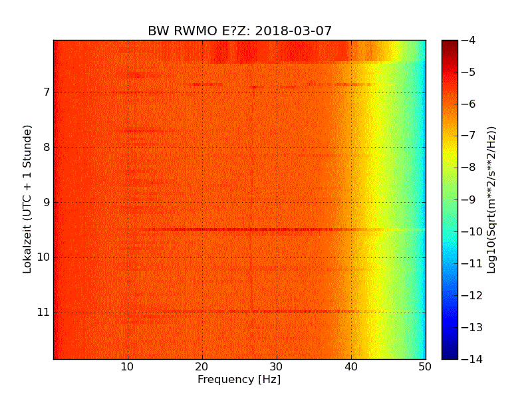
Task: Click the plot title 'BW RWMO E?Z: 2018-03-07'
Action: [239, 31]
